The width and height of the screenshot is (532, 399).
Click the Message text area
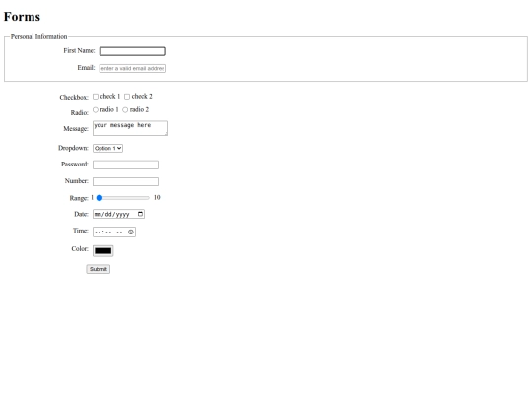(130, 128)
